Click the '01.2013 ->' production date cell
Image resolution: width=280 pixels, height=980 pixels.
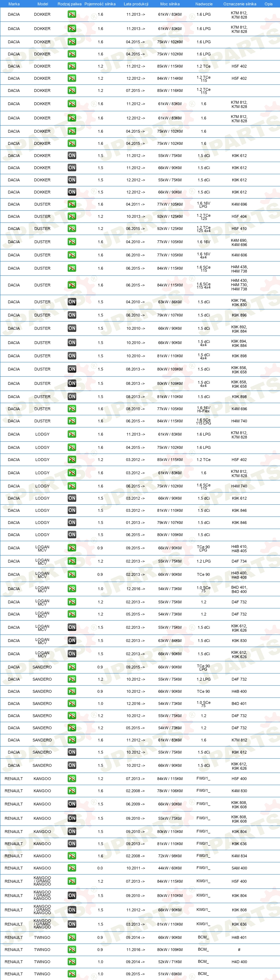pos(135,523)
